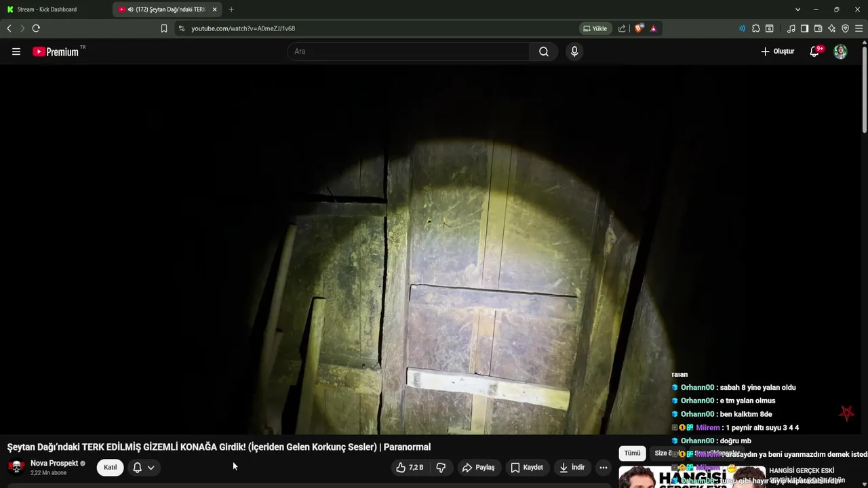Open the extensions puzzle-piece menu

click(756, 28)
